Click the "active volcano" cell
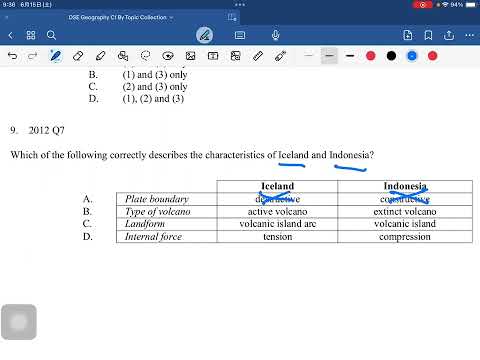This screenshot has height=360, width=480. [277, 211]
